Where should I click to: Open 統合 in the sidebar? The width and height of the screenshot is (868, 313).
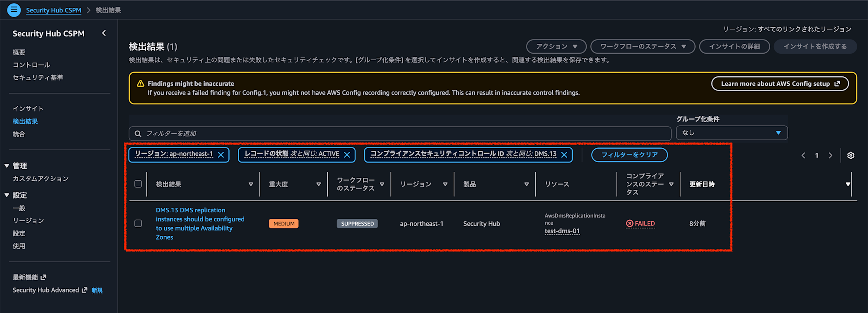(19, 134)
